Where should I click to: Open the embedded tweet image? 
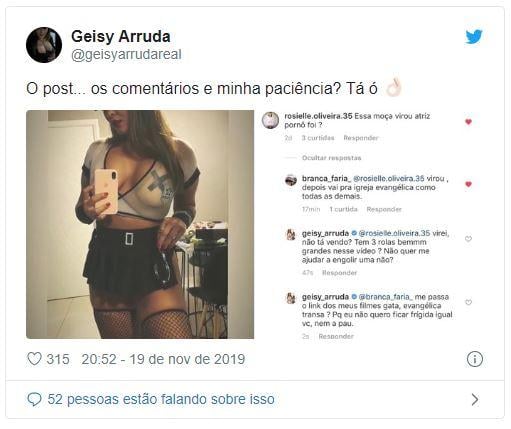(x=140, y=224)
